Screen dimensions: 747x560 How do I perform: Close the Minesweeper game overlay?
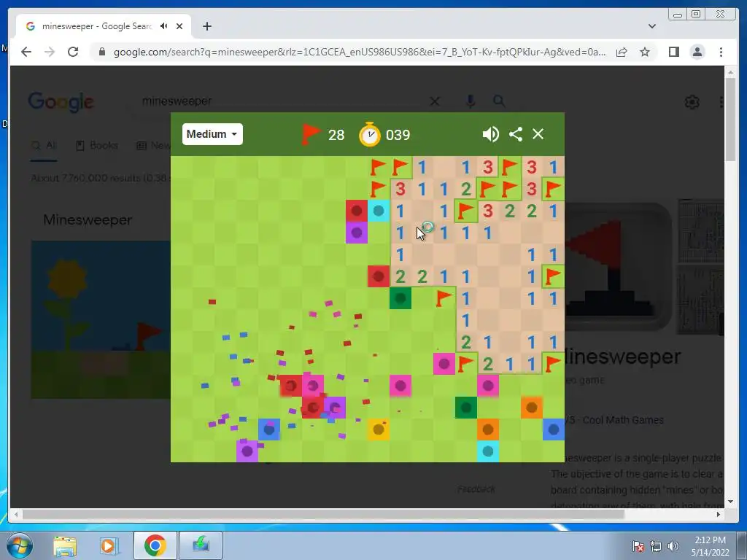(x=538, y=134)
